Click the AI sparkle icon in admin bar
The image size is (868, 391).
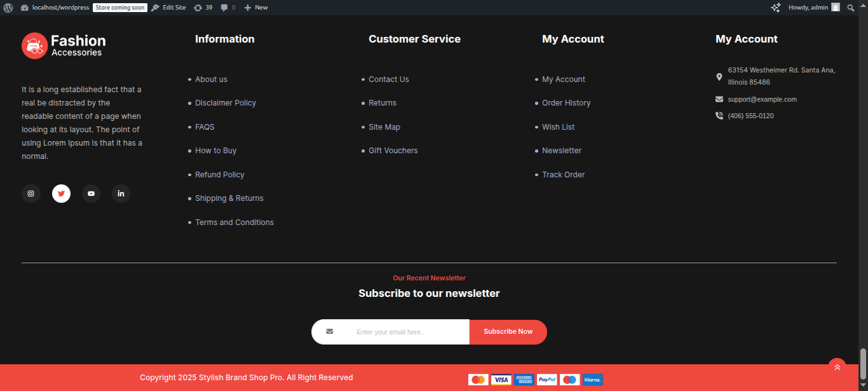[x=776, y=8]
